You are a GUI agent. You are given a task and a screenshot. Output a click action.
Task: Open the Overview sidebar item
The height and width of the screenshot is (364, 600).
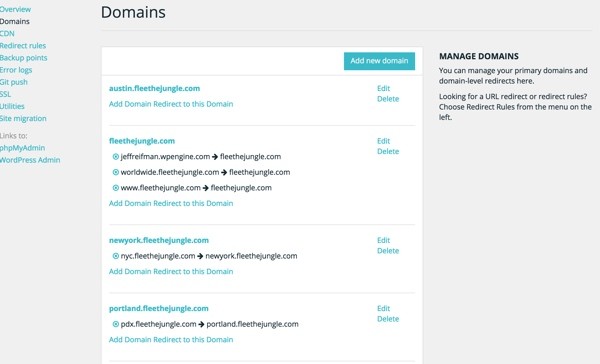point(15,9)
